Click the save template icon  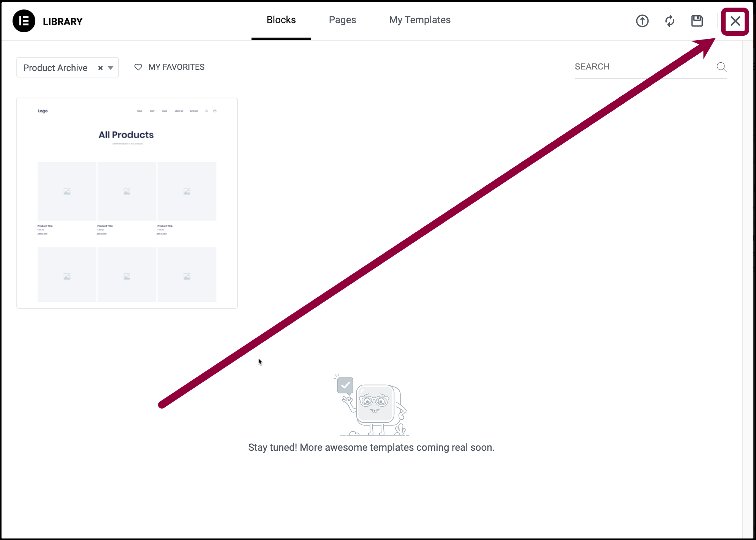(696, 21)
